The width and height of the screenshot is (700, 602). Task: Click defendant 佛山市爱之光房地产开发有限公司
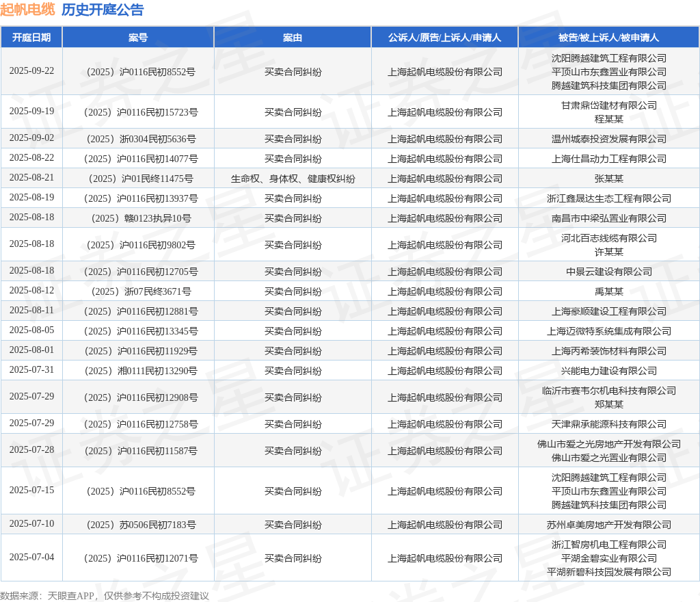(x=609, y=445)
